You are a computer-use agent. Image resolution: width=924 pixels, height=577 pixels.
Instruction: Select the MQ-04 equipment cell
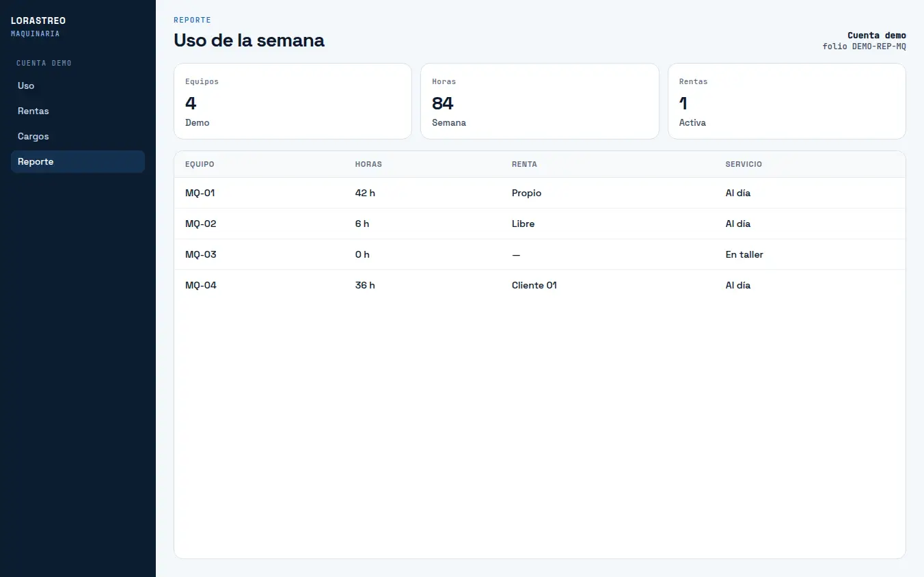(201, 285)
